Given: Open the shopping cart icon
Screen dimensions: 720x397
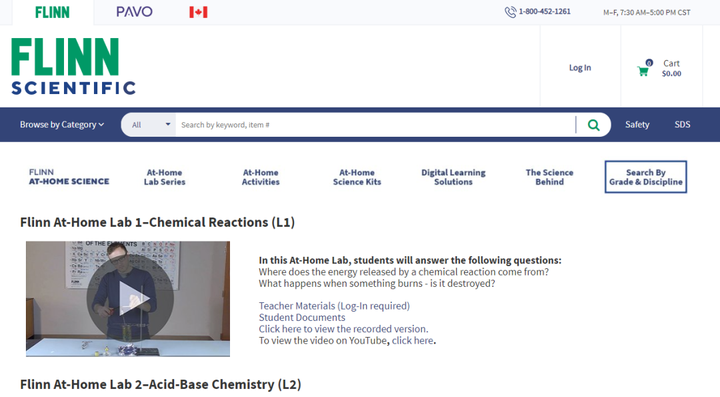Looking at the screenshot, I should pos(643,71).
